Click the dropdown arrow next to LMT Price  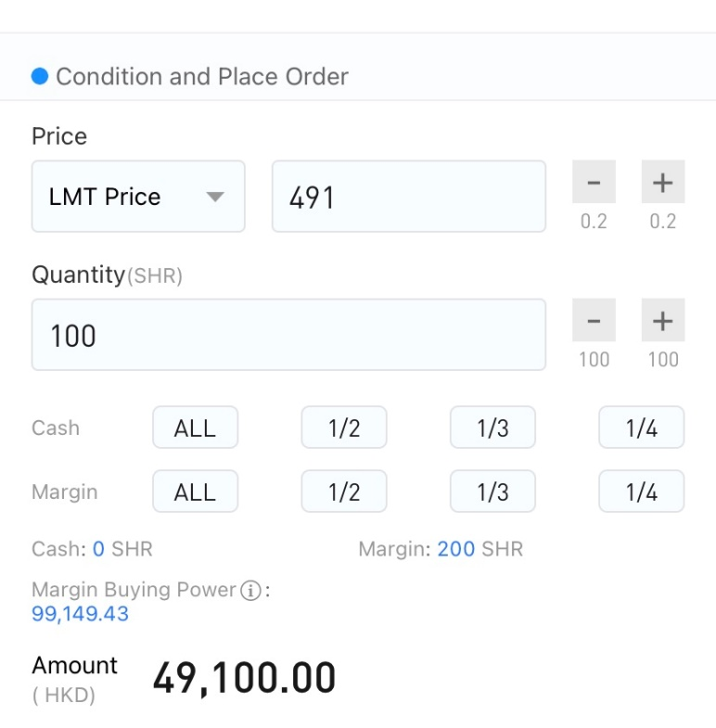pyautogui.click(x=215, y=197)
